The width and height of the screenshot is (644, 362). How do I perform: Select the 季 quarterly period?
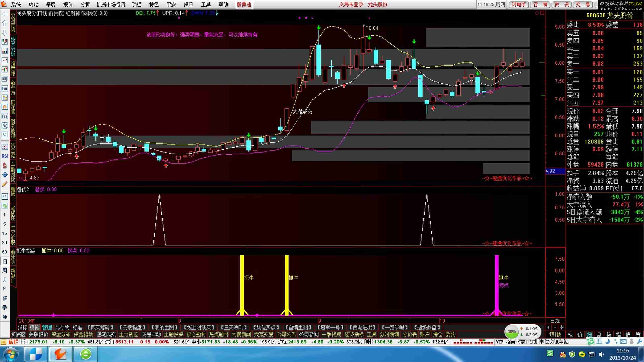(4, 307)
